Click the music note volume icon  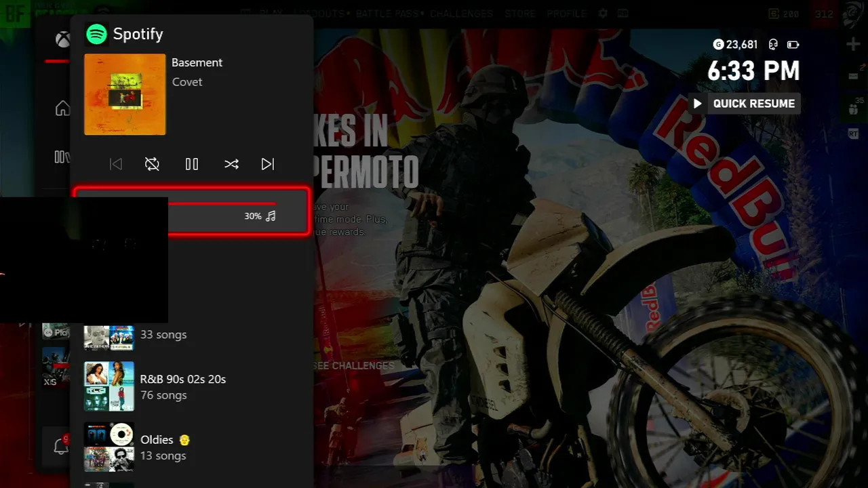[271, 216]
